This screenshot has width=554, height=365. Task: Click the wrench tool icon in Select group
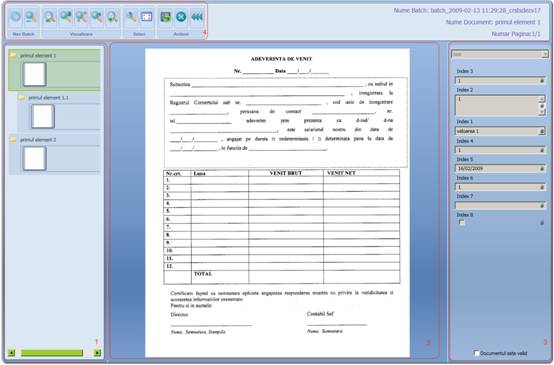coord(131,17)
